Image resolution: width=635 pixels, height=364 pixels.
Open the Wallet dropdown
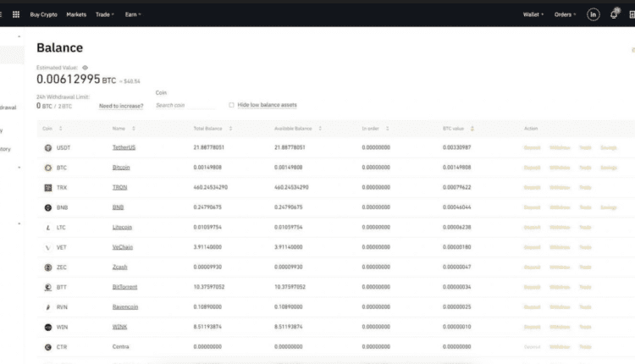pos(533,14)
